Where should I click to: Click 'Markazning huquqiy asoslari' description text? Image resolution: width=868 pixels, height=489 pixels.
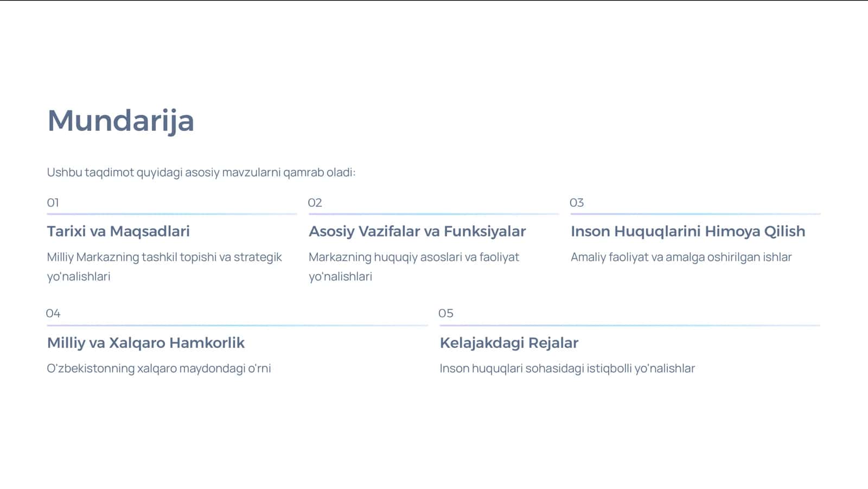[x=414, y=266]
